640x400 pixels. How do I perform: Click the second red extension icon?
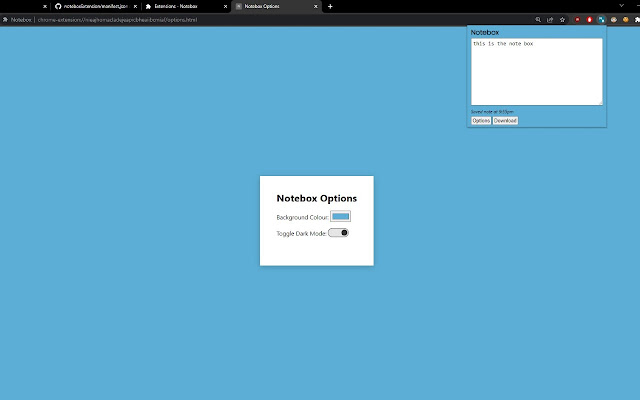tap(589, 19)
